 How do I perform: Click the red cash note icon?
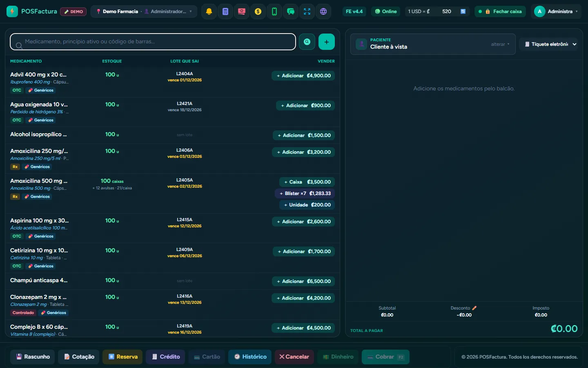click(242, 11)
